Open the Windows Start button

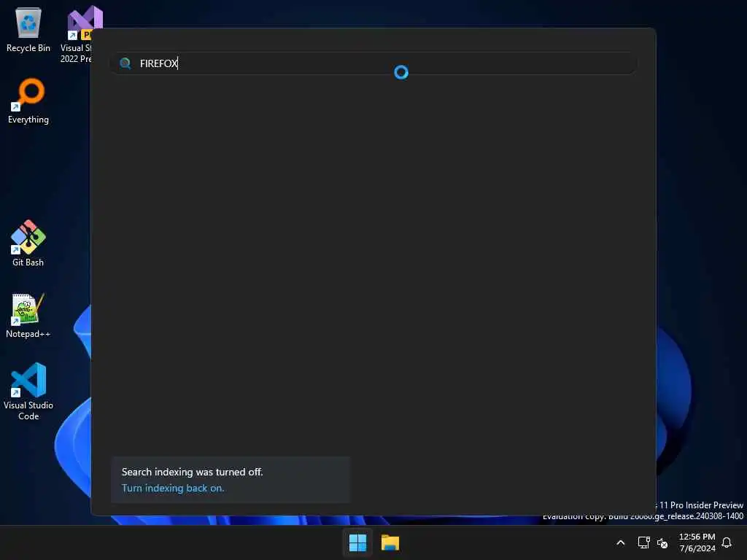pos(357,542)
